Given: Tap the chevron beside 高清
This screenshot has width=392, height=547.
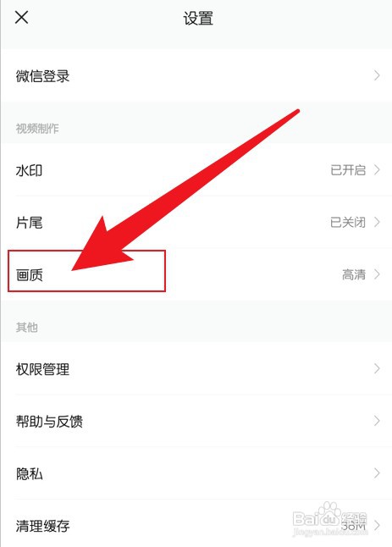Looking at the screenshot, I should click(377, 274).
